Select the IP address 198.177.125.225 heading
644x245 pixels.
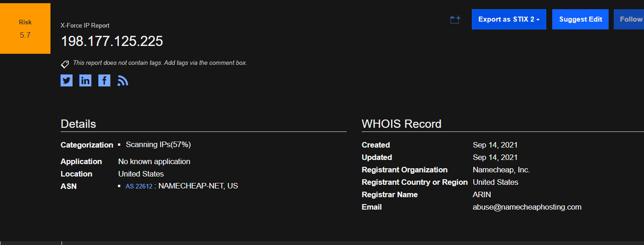(x=112, y=41)
